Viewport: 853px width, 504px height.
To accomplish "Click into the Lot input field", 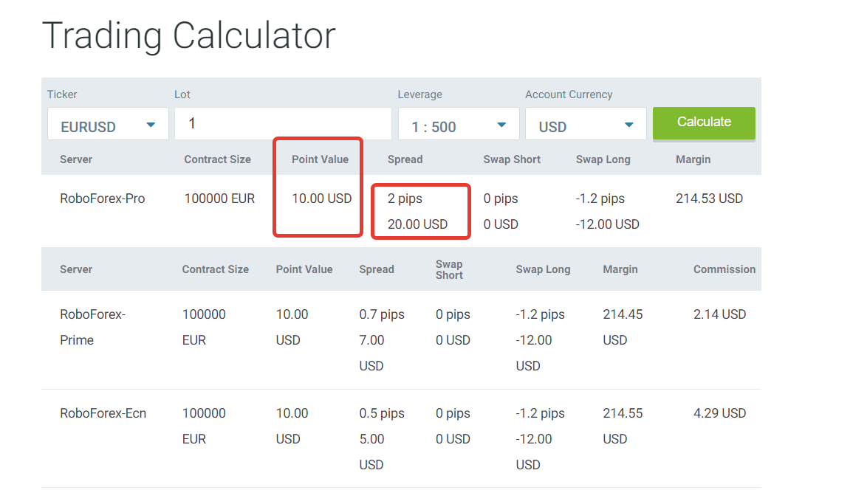I will coord(283,123).
